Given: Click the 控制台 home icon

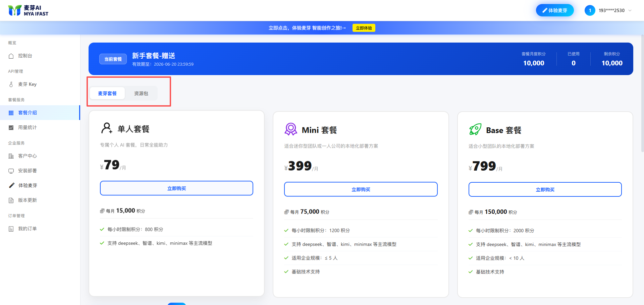Looking at the screenshot, I should tap(11, 56).
